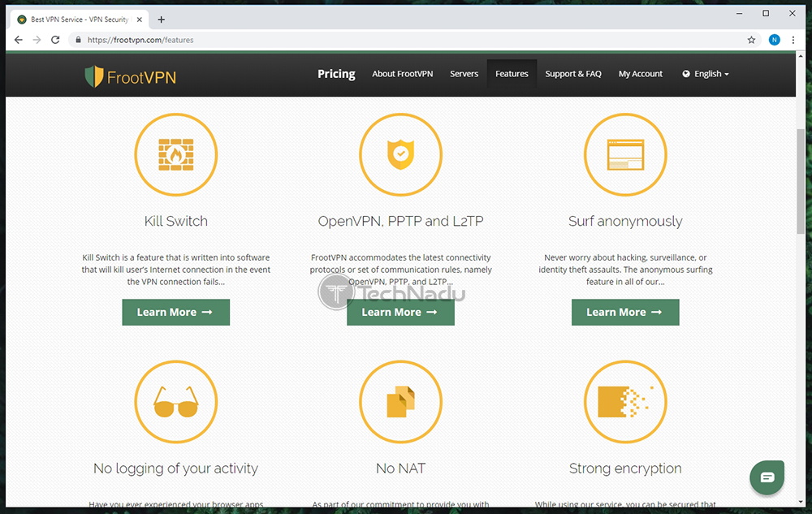Reload the FrootVPN page

[x=55, y=40]
